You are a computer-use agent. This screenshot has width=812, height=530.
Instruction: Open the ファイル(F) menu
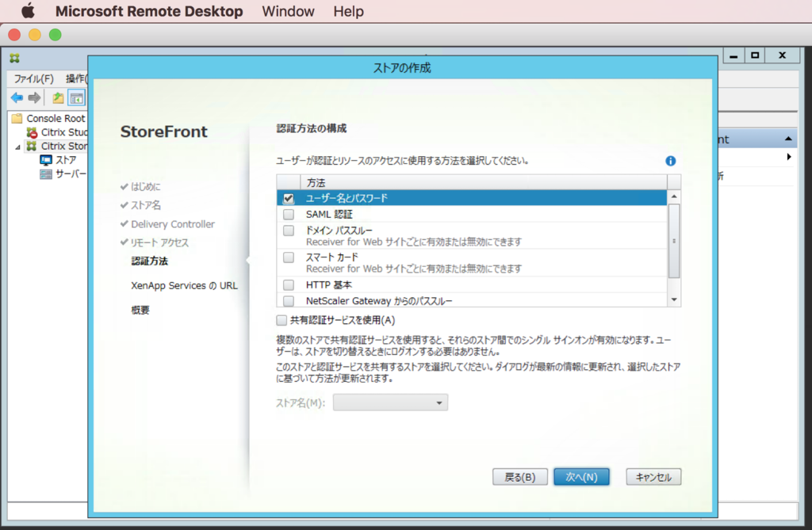tap(33, 78)
